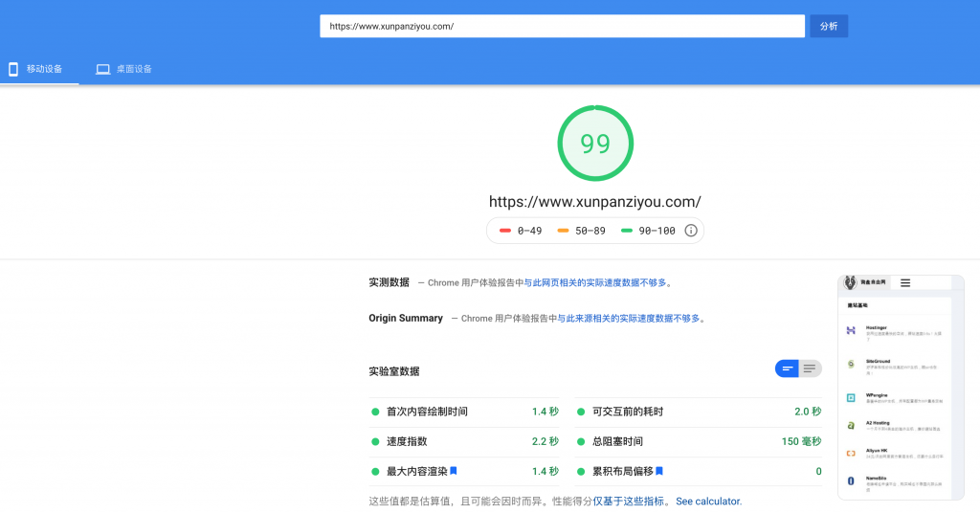Click bookmark icon next to 累积布局偏移

coord(659,471)
